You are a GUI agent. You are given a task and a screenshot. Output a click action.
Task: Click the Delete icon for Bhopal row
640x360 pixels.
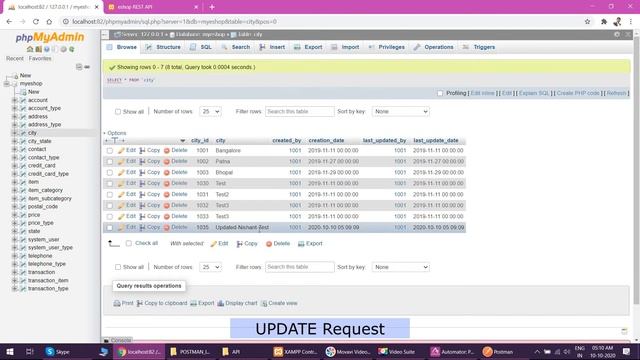click(x=167, y=173)
